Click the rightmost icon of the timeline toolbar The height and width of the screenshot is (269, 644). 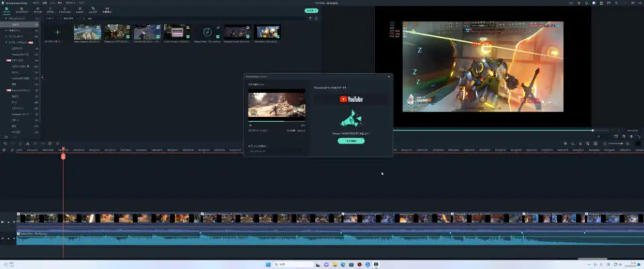(x=638, y=143)
